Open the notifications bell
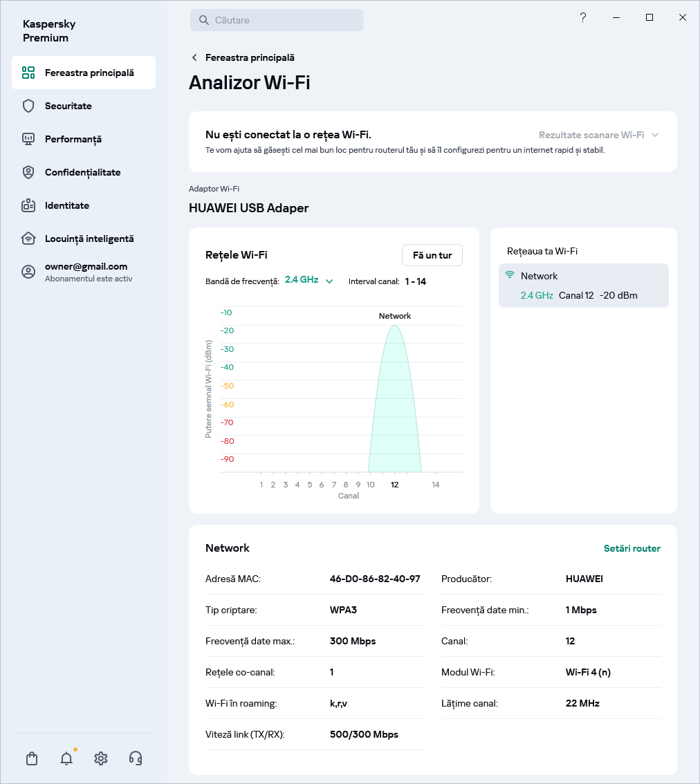Viewport: 700px width, 784px height. click(66, 758)
